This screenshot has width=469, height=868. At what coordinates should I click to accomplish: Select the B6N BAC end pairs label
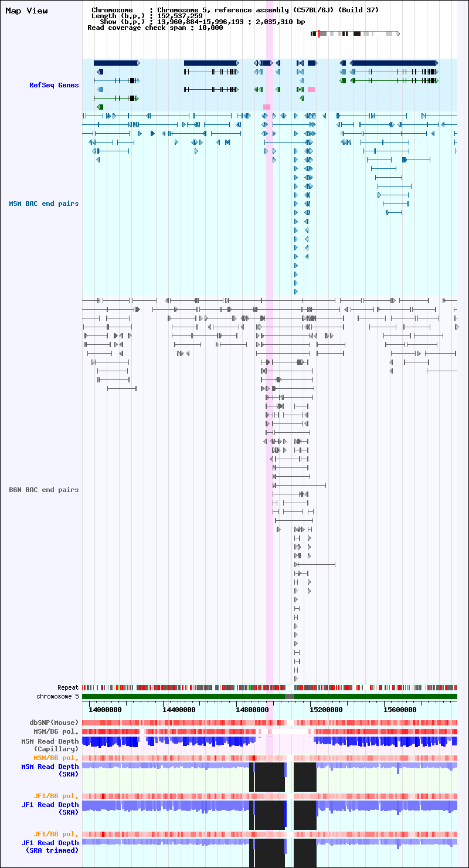[x=44, y=490]
